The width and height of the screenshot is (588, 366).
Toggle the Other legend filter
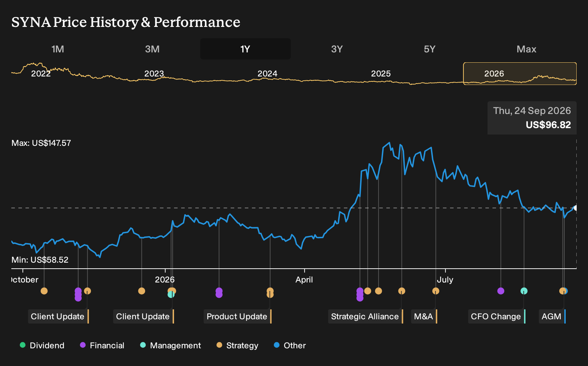(x=290, y=345)
